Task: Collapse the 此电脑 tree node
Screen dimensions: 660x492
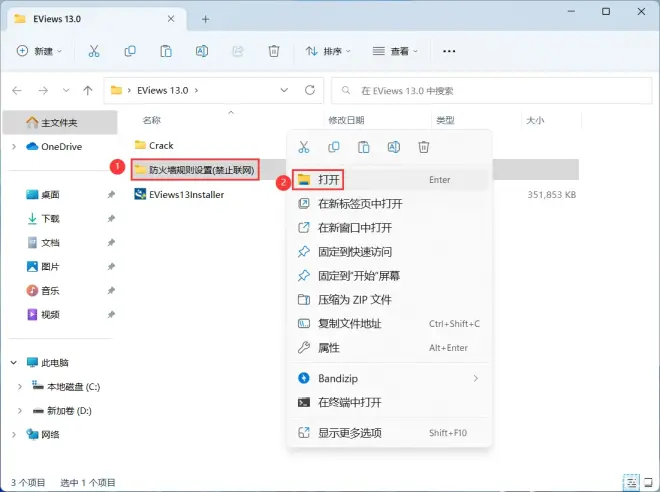Action: pos(14,362)
